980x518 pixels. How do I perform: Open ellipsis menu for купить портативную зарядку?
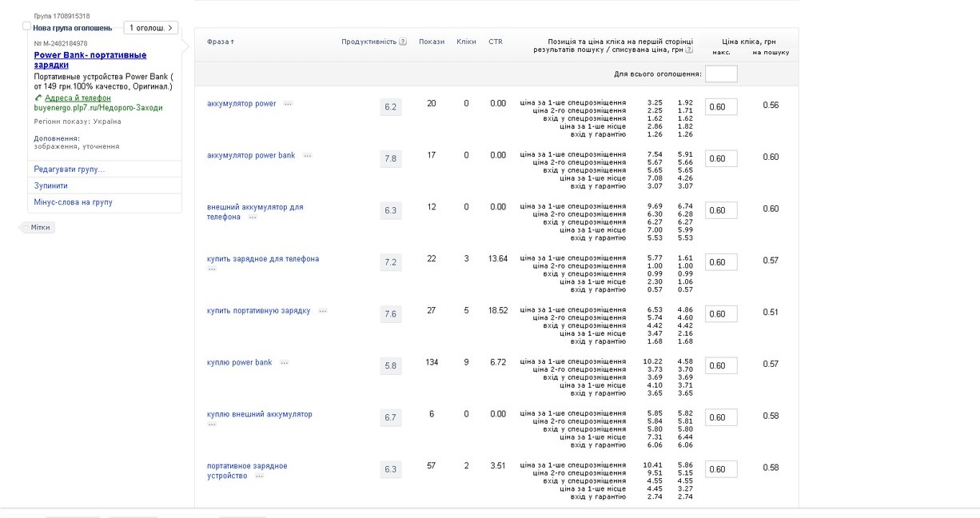(323, 311)
